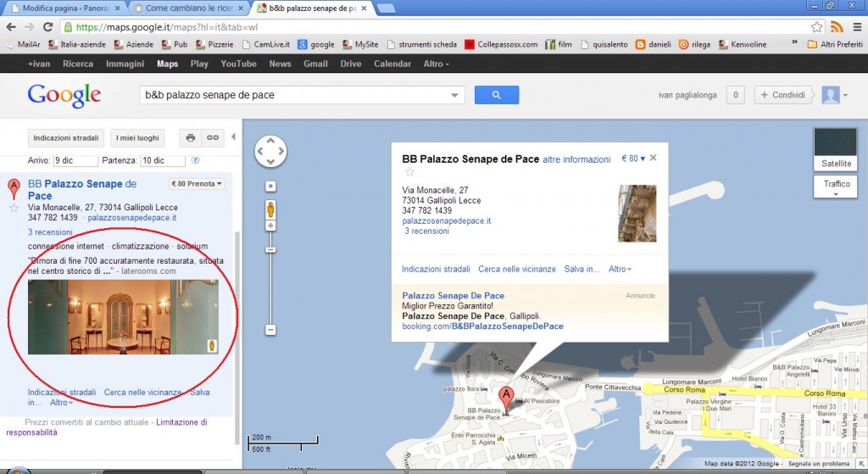
Task: Star the result in the left panel
Action: [14, 208]
